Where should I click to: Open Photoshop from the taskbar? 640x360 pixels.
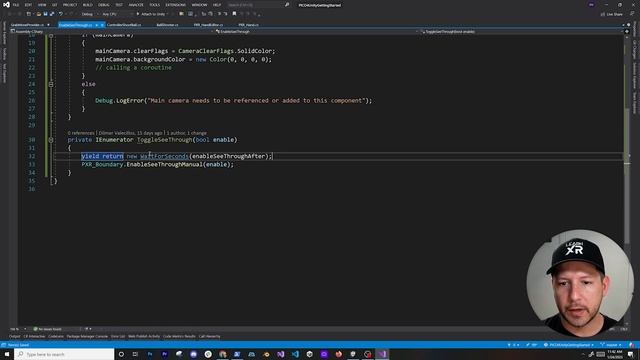pos(150,354)
